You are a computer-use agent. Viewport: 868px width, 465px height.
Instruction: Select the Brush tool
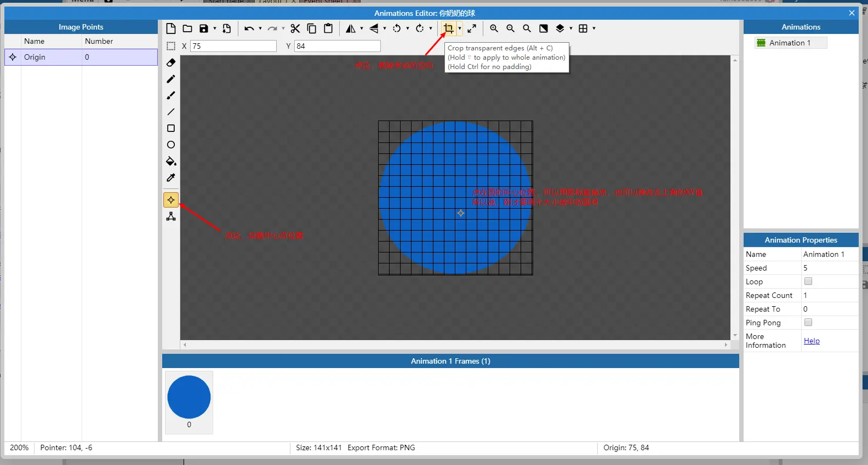[x=171, y=95]
